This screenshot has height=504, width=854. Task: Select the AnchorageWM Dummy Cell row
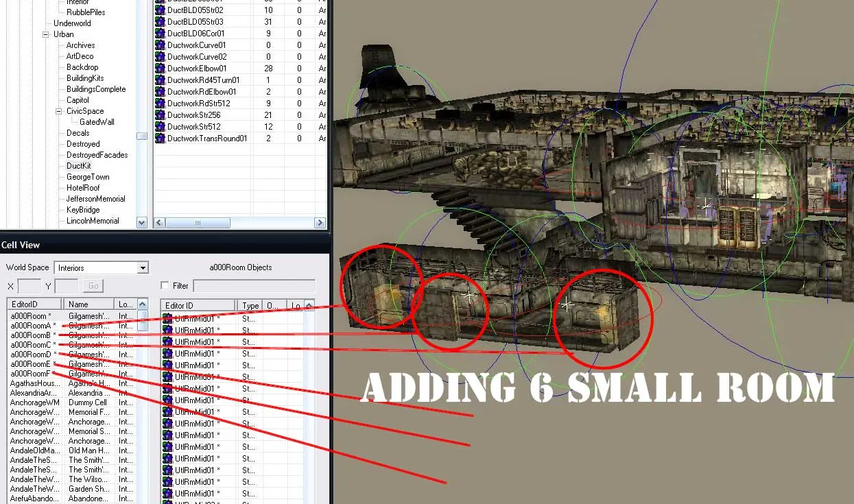pos(72,403)
